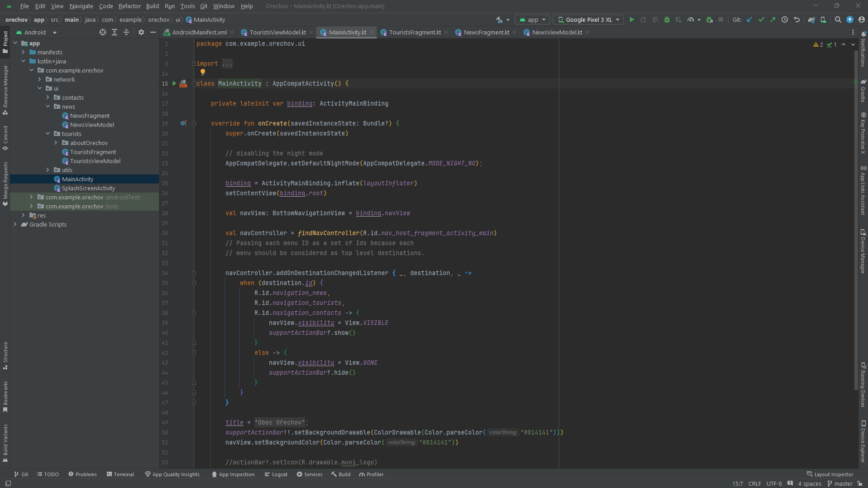Switch to the NewsViewModel.kt tab
868x488 pixels.
click(x=557, y=32)
